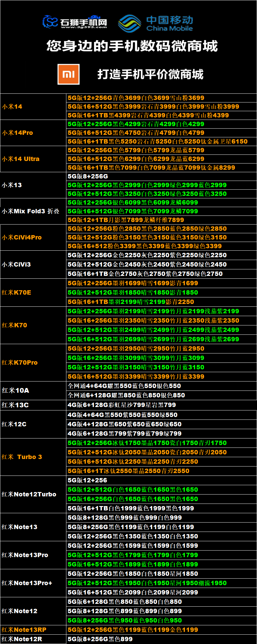Image resolution: width=257 pixels, height=644 pixels.
Task: Click the row ending 影青2250
Action: point(162,302)
